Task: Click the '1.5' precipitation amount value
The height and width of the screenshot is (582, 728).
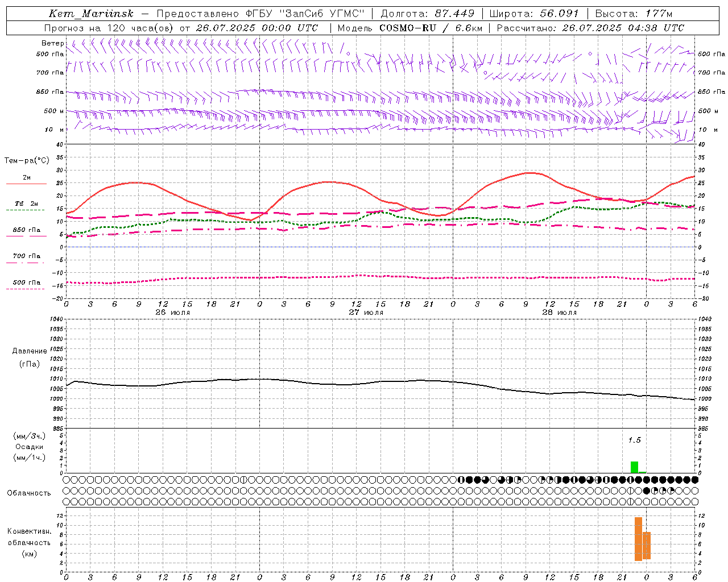Action: tap(634, 440)
